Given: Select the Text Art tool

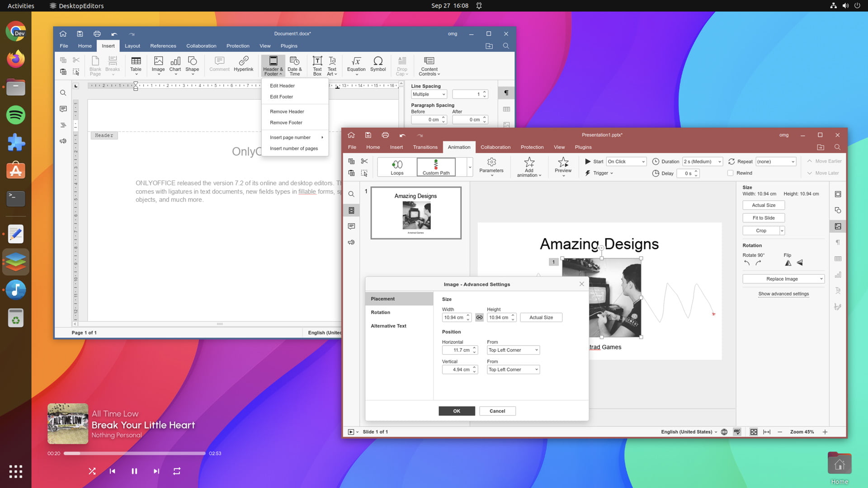Looking at the screenshot, I should (x=332, y=65).
